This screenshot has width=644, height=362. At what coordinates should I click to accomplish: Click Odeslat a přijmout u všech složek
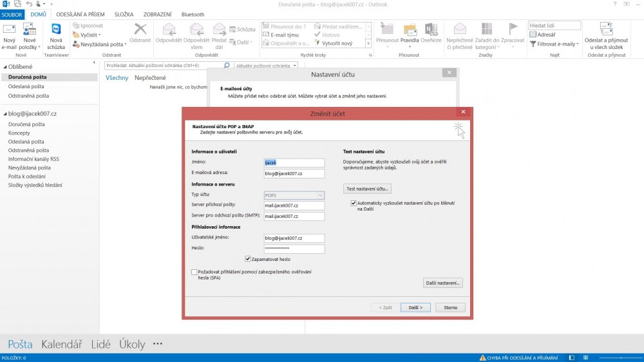click(x=605, y=30)
